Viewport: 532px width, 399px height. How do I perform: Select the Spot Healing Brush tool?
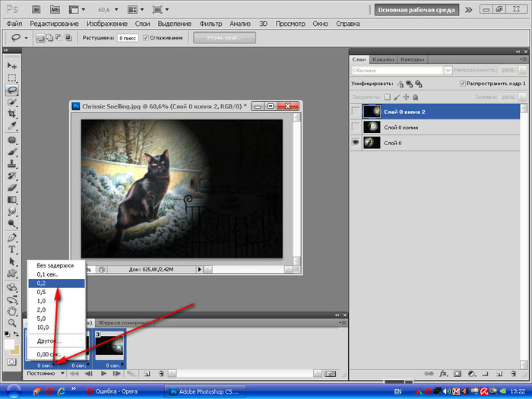(12, 140)
